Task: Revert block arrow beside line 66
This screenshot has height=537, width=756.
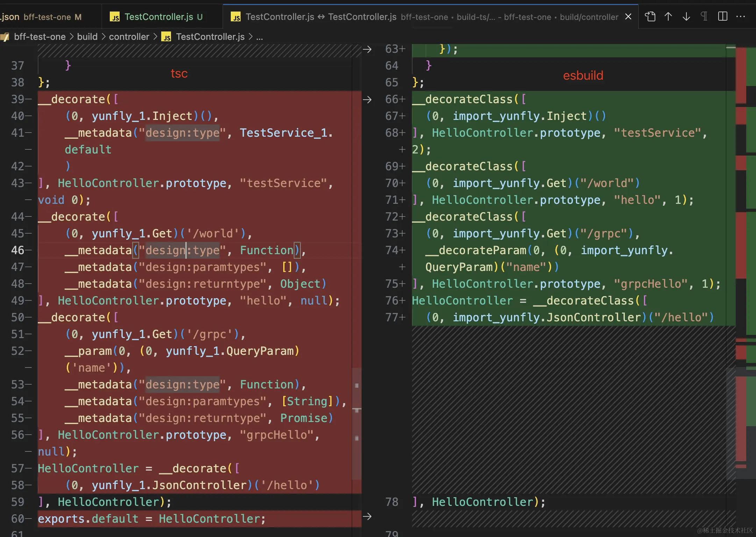Action: (367, 100)
